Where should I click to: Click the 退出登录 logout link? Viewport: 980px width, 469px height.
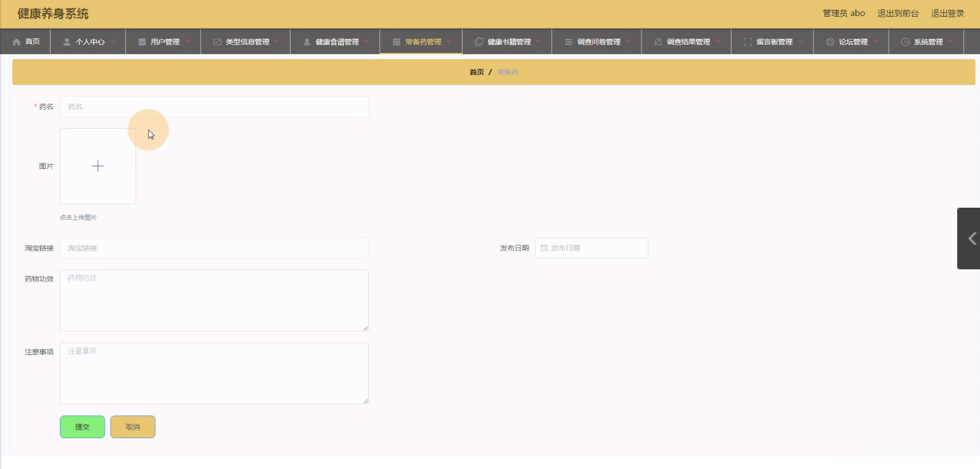[947, 14]
